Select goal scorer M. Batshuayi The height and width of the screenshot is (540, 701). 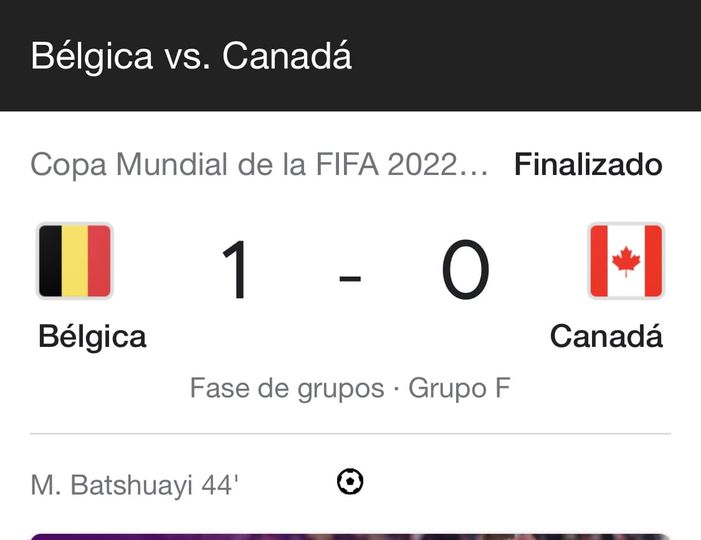point(113,485)
